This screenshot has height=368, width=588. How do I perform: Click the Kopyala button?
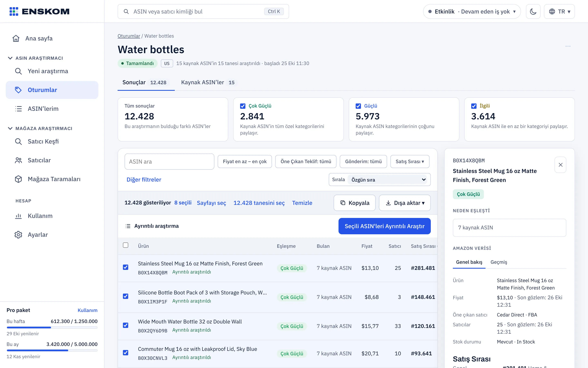[354, 203]
